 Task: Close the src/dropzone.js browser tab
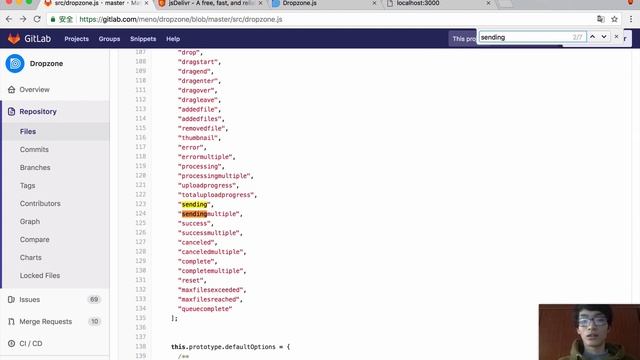tap(146, 3)
